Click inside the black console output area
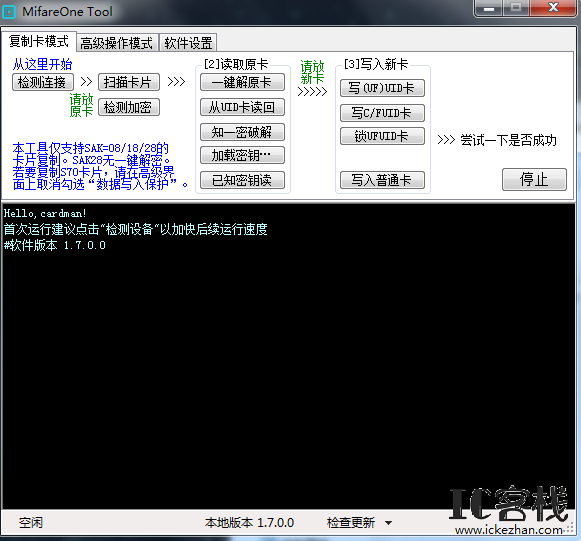 coord(288,356)
